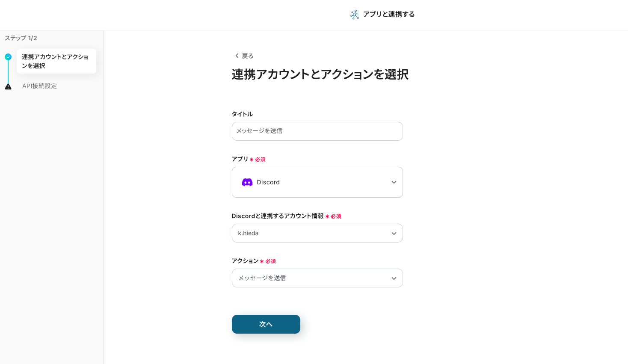
Task: Click the アプリと連携する header title
Action: pos(388,15)
